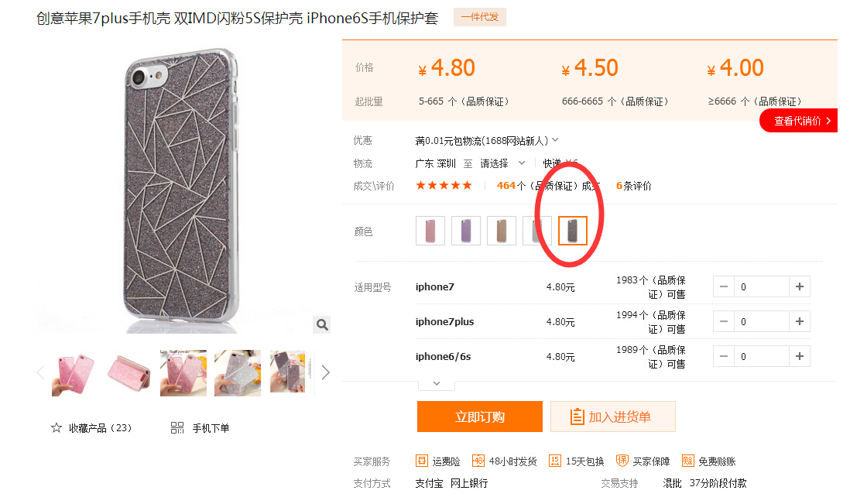Show next thumbnails with right arrow
The image size is (850, 504).
click(325, 373)
